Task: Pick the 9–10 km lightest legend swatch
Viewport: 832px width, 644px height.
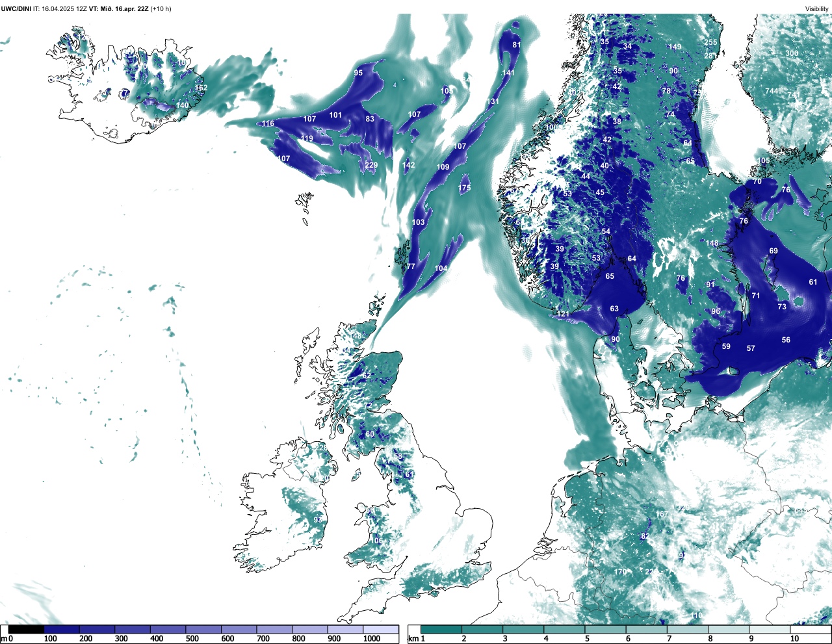Action: click(770, 629)
